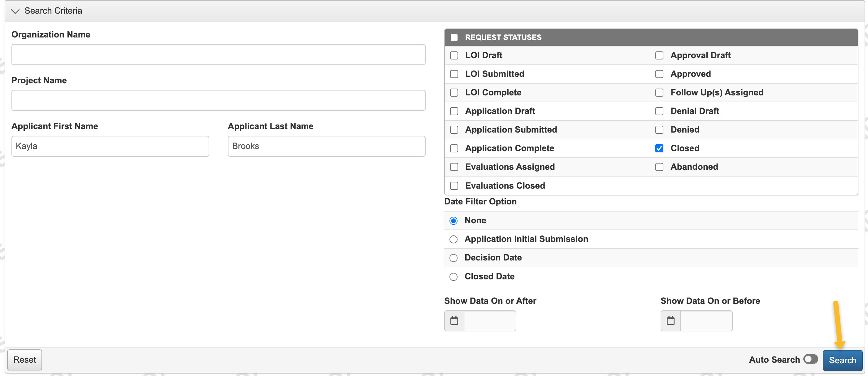Viewport: 868px width, 376px height.
Task: Toggle the REQUEST STATUSES select-all checkbox
Action: [x=454, y=37]
